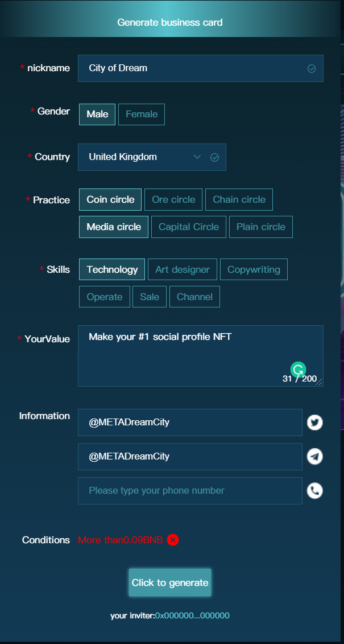Select Female gender option
This screenshot has width=344, height=644.
pyautogui.click(x=142, y=114)
